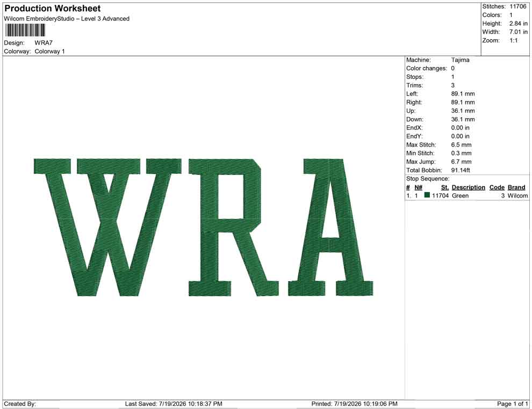The width and height of the screenshot is (532, 409).
Task: Select the 'Printed: 7/19/2026 10:19:06 PM' text
Action: click(355, 404)
